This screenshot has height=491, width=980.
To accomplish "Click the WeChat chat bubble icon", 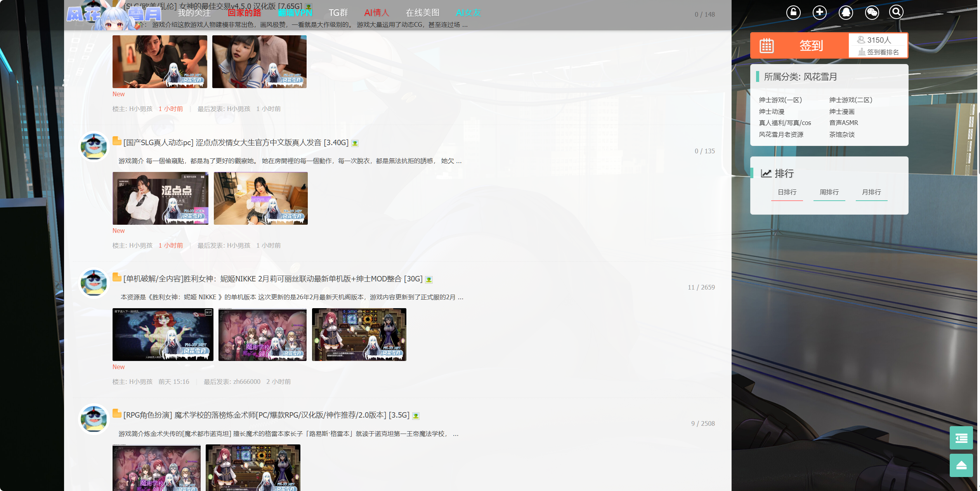I will (x=872, y=12).
